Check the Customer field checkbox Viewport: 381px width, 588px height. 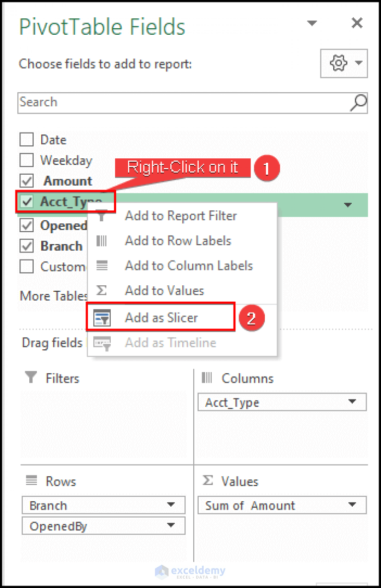point(26,266)
